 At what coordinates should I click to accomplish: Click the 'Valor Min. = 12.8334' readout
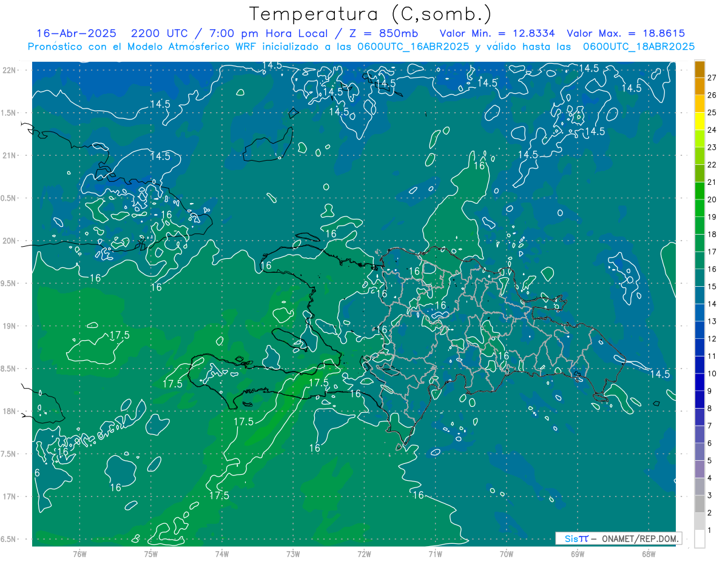tap(499, 33)
